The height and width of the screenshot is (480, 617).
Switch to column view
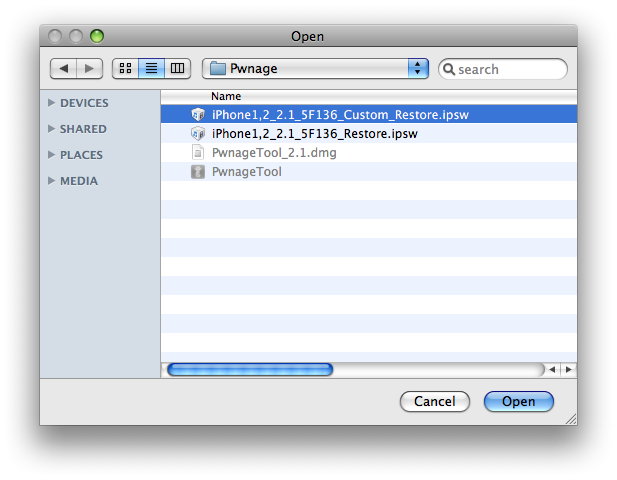[x=177, y=68]
